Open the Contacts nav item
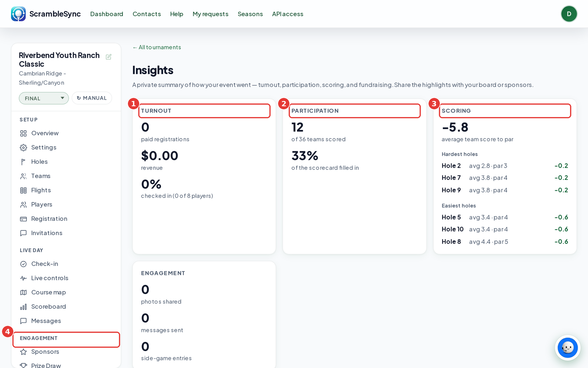The image size is (588, 368). point(147,14)
